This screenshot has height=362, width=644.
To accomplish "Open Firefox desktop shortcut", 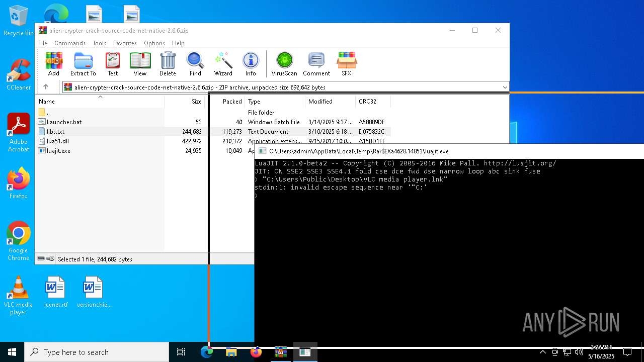I will pos(18,184).
